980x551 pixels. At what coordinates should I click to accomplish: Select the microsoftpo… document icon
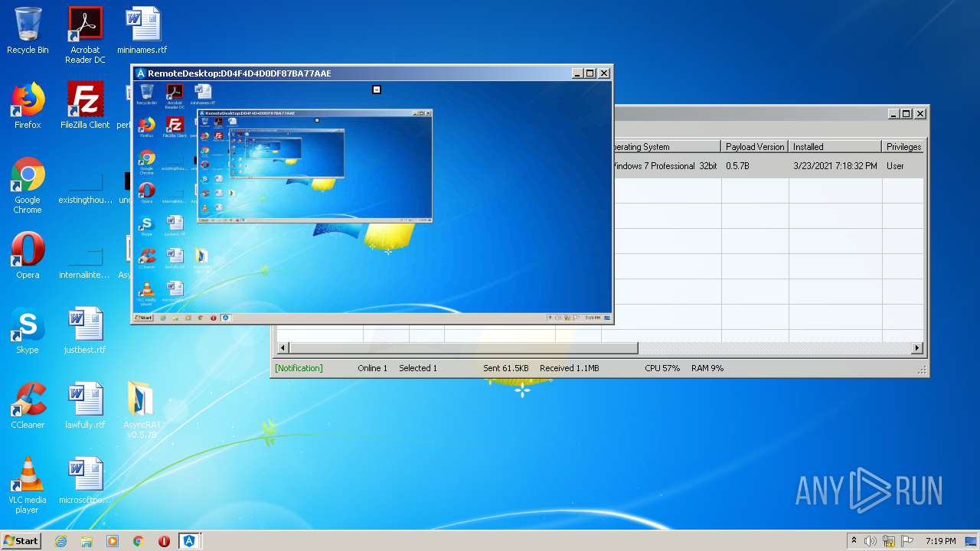(85, 481)
